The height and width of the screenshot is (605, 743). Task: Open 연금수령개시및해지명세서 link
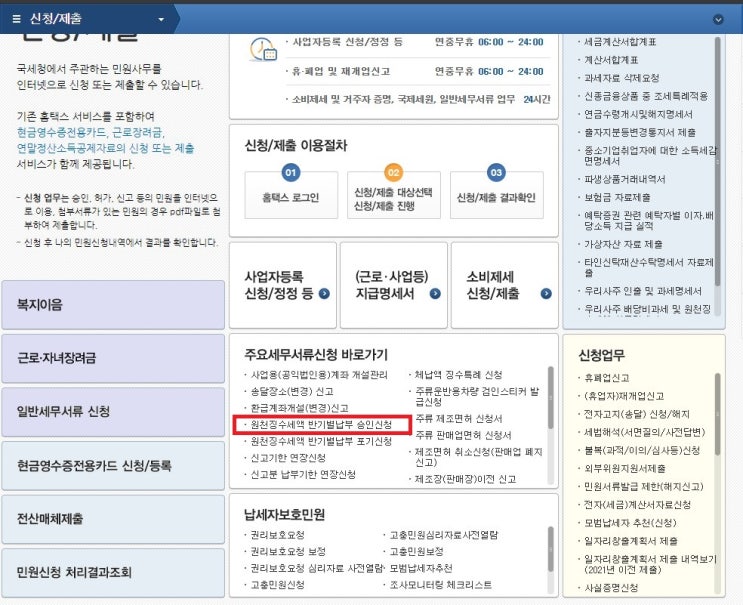[638, 114]
